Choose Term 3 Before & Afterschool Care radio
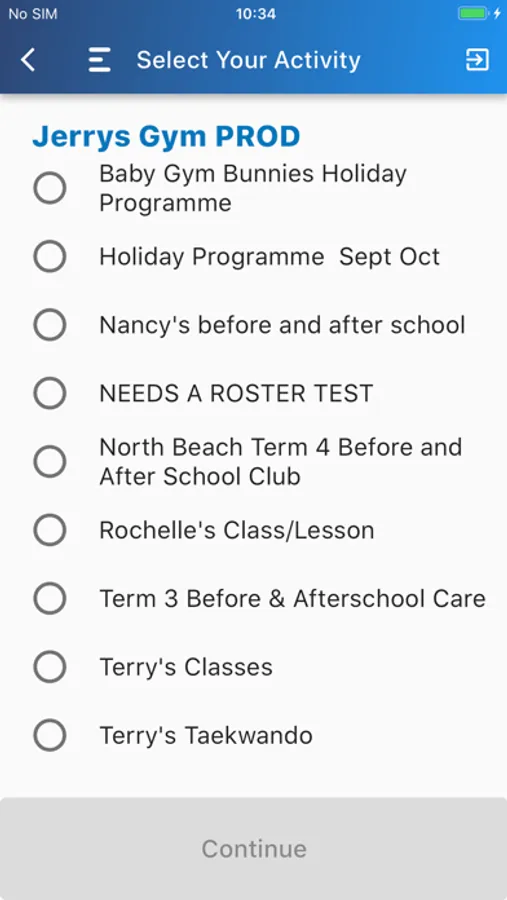 (x=49, y=598)
